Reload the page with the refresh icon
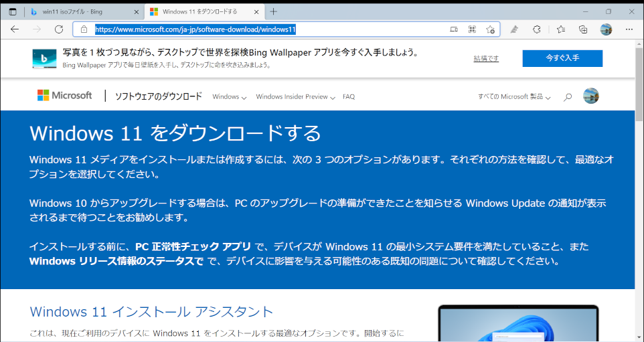The height and width of the screenshot is (342, 644). 58,29
